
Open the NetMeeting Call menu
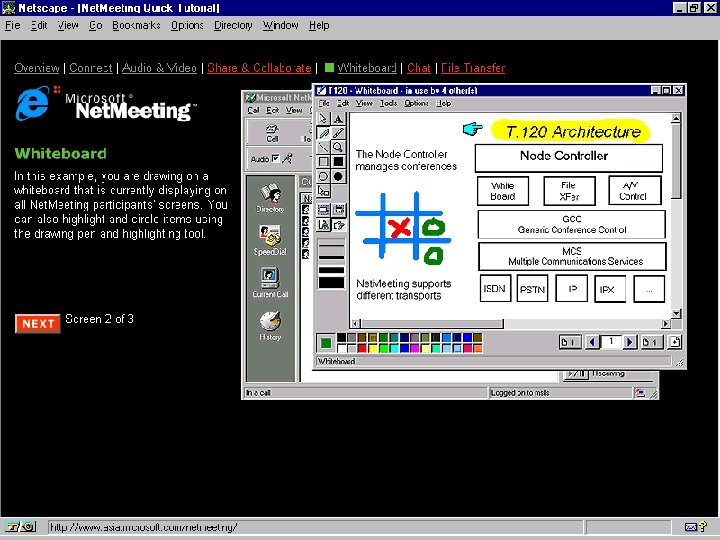[x=253, y=110]
